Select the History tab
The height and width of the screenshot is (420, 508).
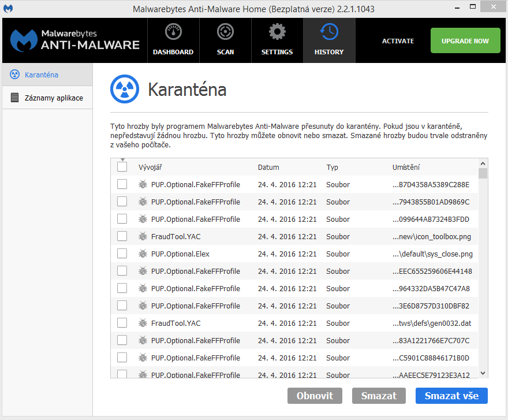pos(329,40)
